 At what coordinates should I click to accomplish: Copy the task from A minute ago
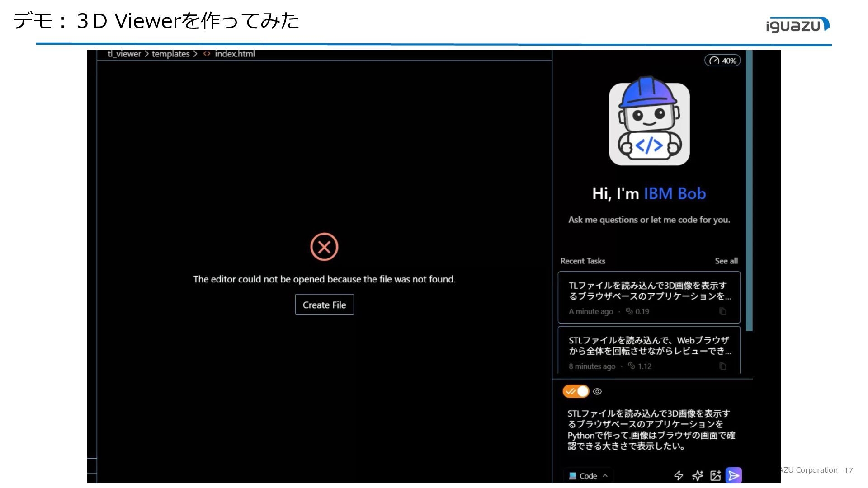click(723, 311)
